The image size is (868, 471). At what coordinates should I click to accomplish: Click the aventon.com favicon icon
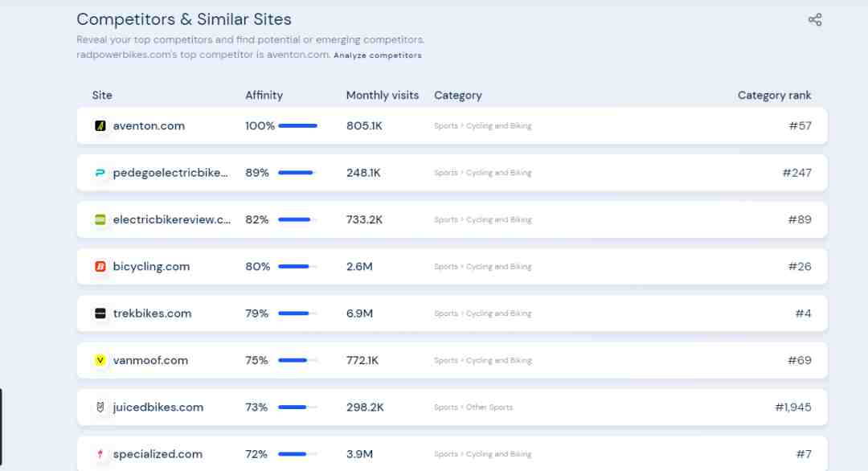[x=100, y=125]
